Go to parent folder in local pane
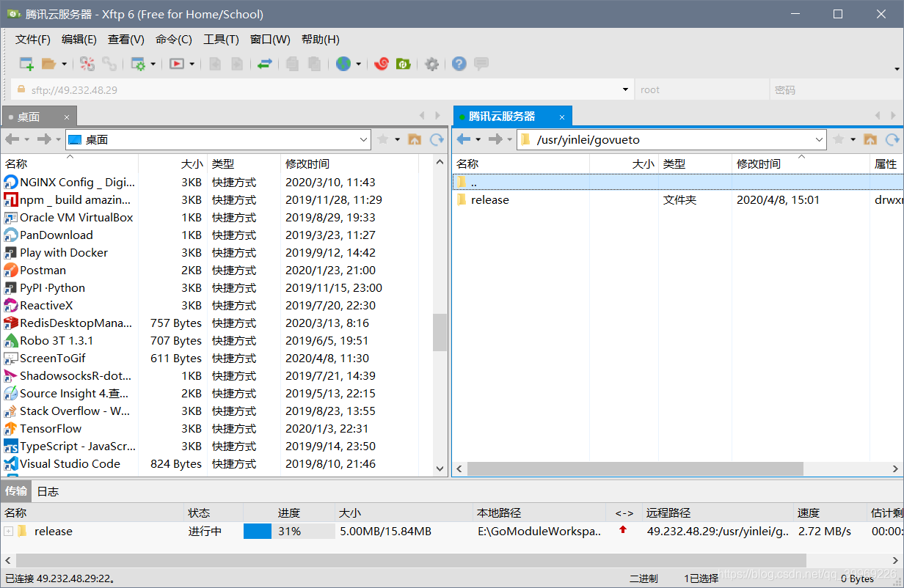The image size is (904, 588). tap(415, 139)
